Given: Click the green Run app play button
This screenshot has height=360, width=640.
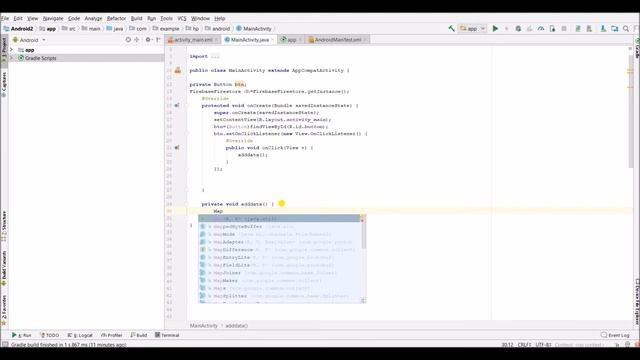Looking at the screenshot, I should pyautogui.click(x=495, y=29).
